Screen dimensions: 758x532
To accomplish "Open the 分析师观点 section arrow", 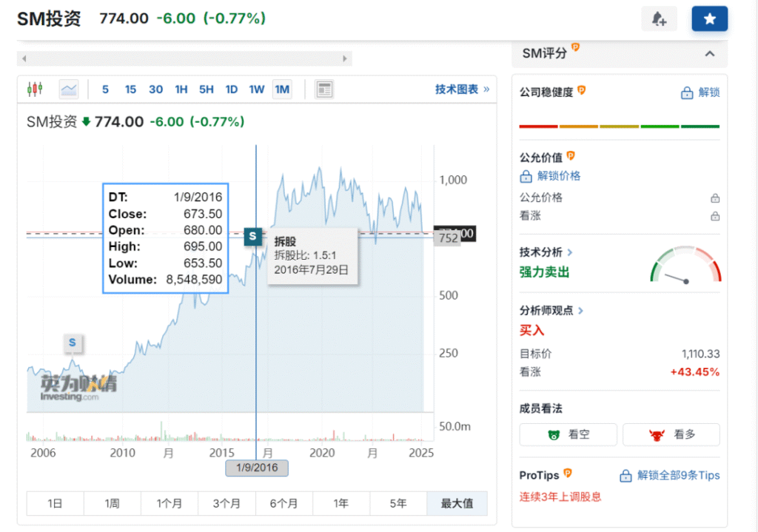I will [x=580, y=311].
